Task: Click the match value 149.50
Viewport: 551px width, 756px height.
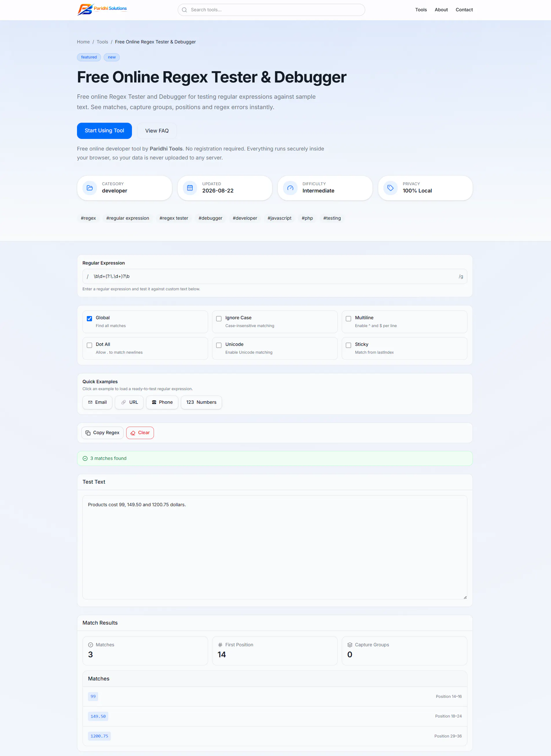Action: click(98, 717)
